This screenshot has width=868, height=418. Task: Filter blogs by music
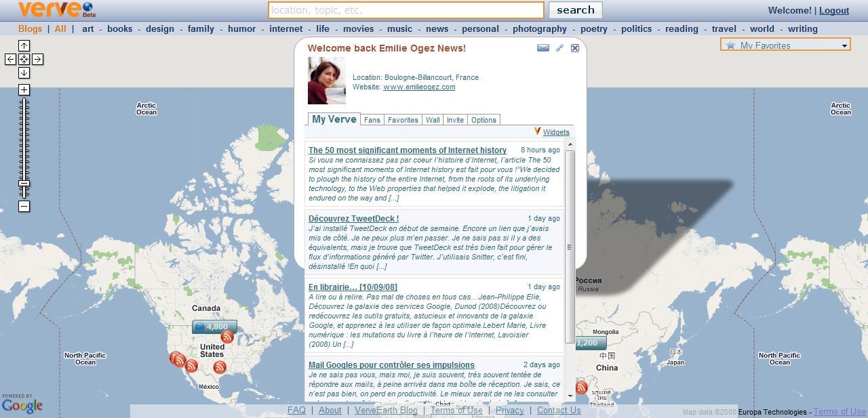coord(399,28)
